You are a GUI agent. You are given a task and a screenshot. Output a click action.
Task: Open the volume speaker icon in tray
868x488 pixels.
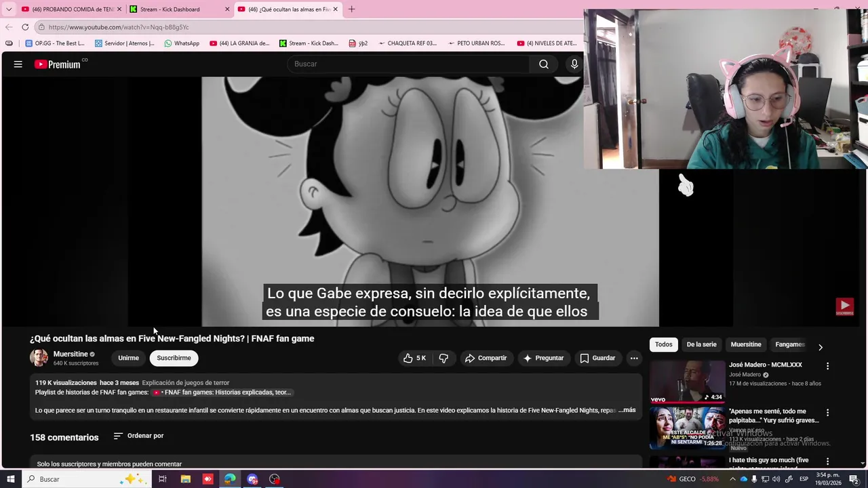(776, 479)
